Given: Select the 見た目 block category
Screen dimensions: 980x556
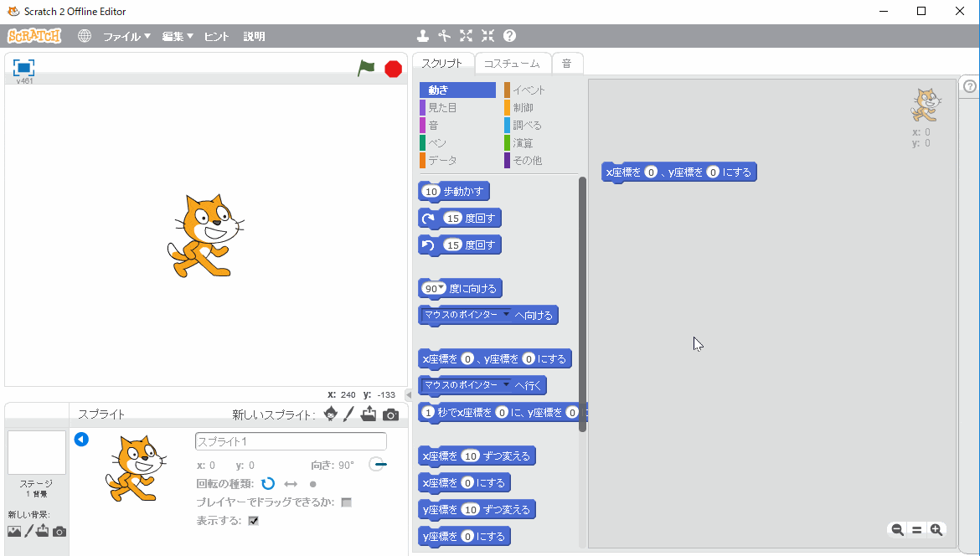Looking at the screenshot, I should 457,107.
